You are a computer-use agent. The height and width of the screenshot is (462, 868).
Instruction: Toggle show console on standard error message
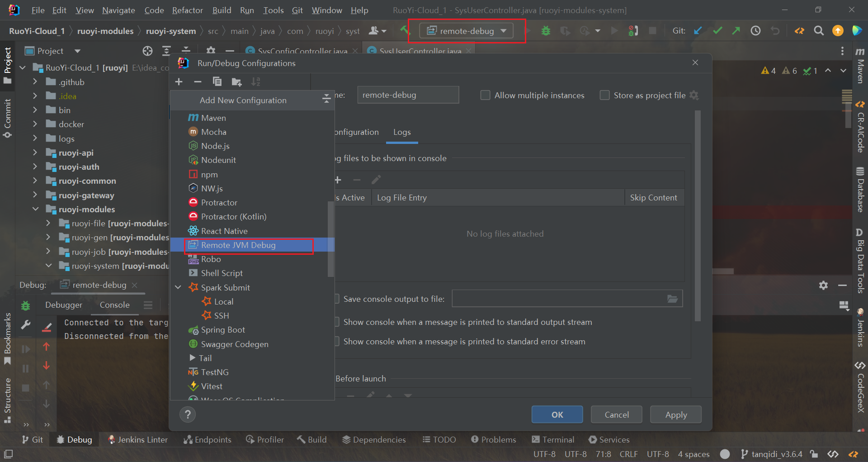coord(336,341)
